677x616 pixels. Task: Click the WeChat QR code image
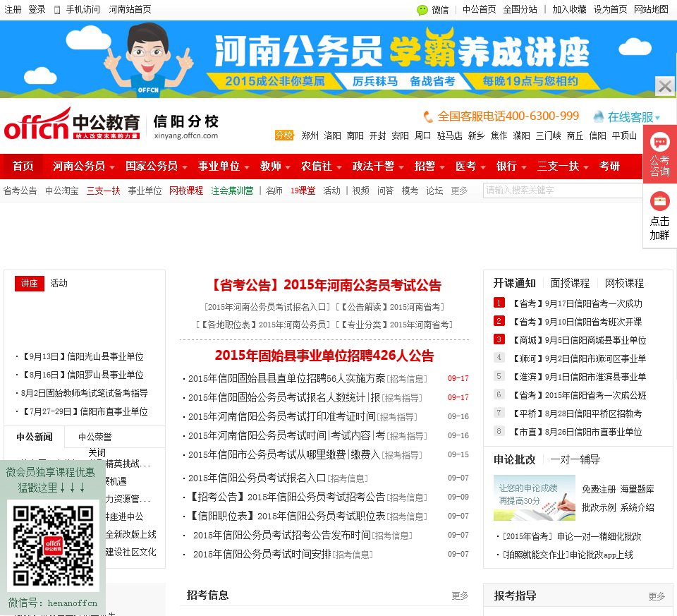click(53, 545)
